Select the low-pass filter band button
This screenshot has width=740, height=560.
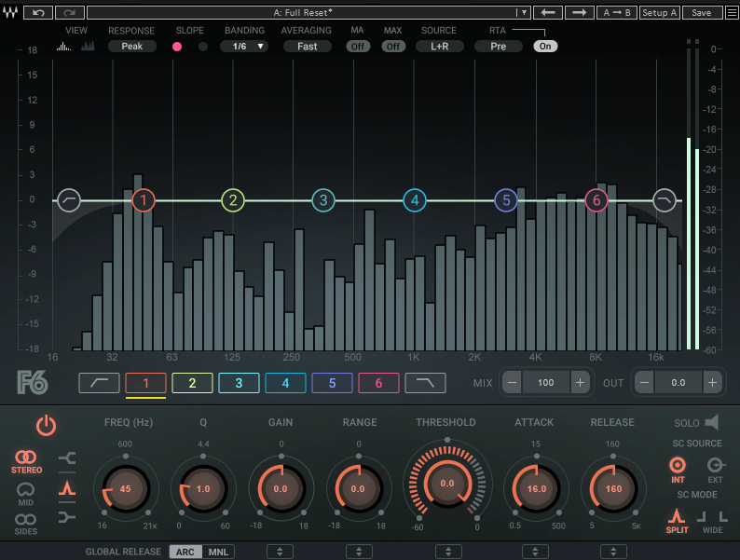coord(425,382)
